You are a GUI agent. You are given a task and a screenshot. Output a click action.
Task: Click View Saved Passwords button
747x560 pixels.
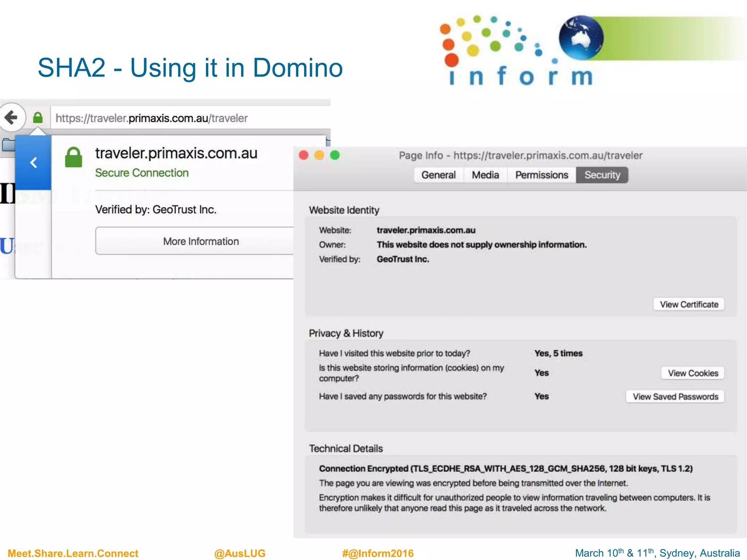676,396
